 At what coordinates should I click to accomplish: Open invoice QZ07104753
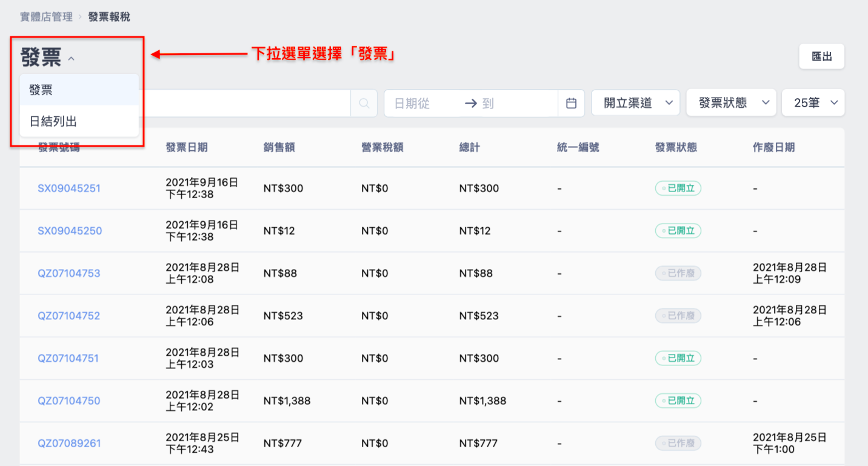click(69, 273)
